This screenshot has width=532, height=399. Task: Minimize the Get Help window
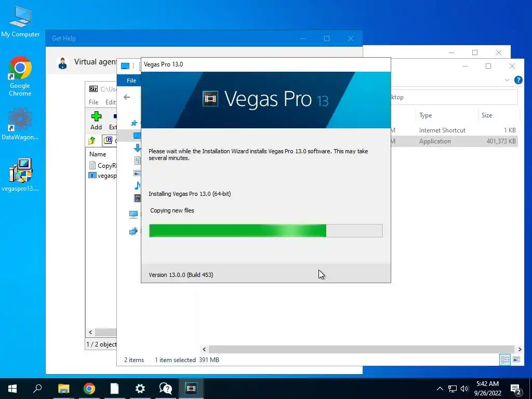[303, 38]
